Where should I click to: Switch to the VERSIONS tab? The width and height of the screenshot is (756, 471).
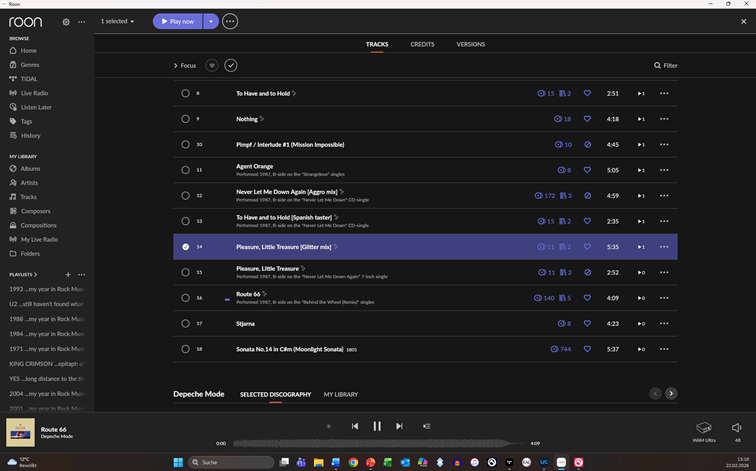click(x=470, y=44)
